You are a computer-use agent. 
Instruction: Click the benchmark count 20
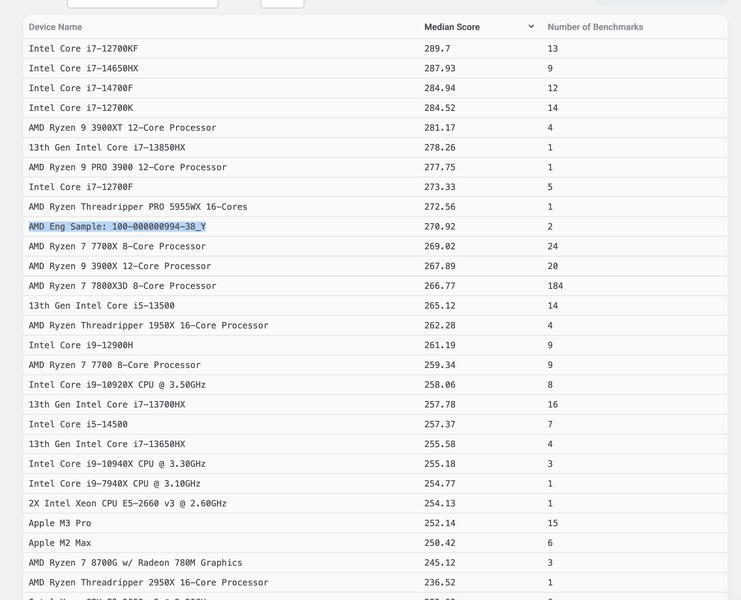[553, 266]
